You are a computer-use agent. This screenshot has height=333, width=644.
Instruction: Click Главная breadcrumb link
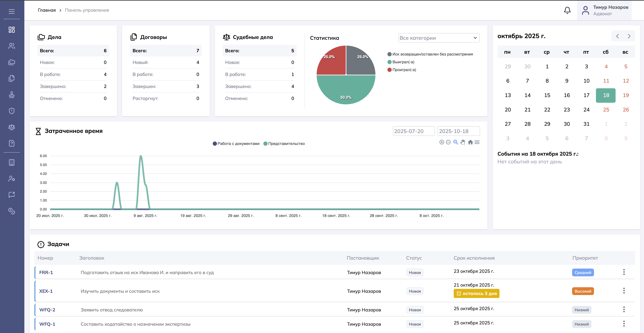pyautogui.click(x=47, y=10)
